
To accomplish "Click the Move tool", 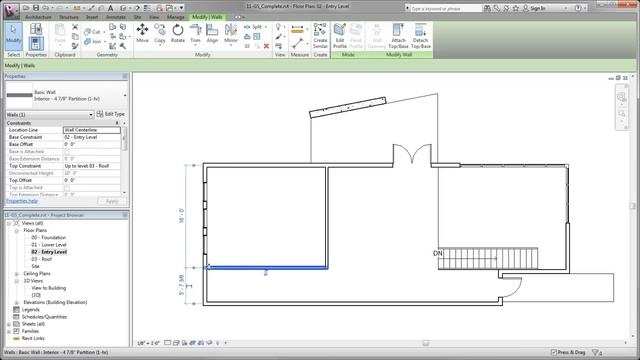I will (x=142, y=33).
